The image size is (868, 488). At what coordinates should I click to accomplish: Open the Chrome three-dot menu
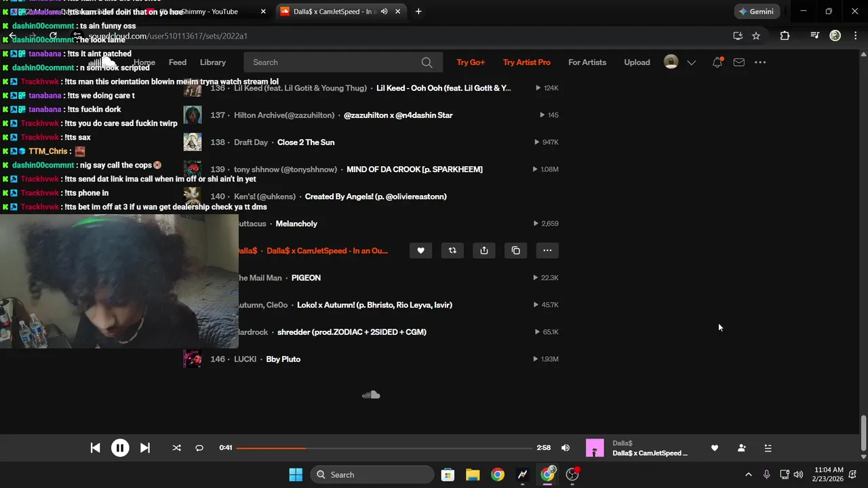tap(855, 36)
